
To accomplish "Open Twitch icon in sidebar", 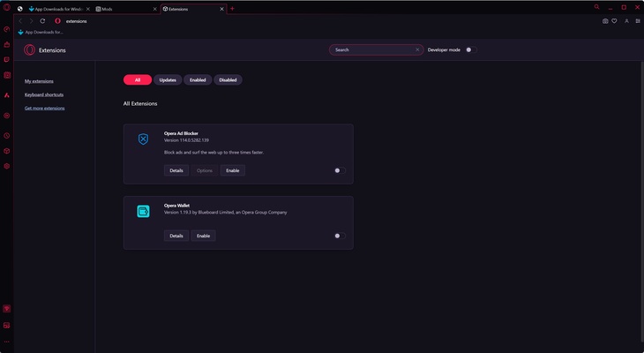I will coord(6,60).
